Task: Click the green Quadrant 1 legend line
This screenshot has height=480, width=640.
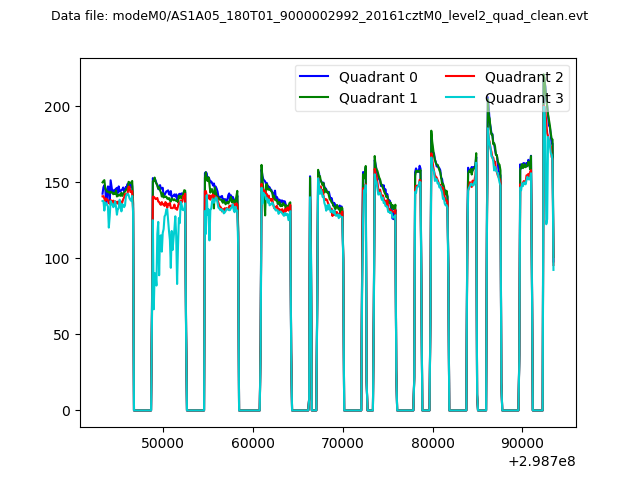Action: (x=315, y=99)
